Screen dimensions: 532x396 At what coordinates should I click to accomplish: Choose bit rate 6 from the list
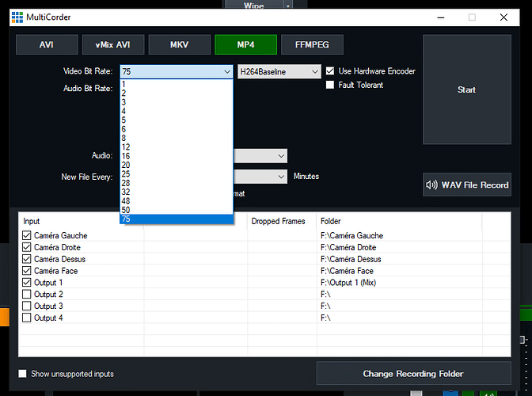177,129
